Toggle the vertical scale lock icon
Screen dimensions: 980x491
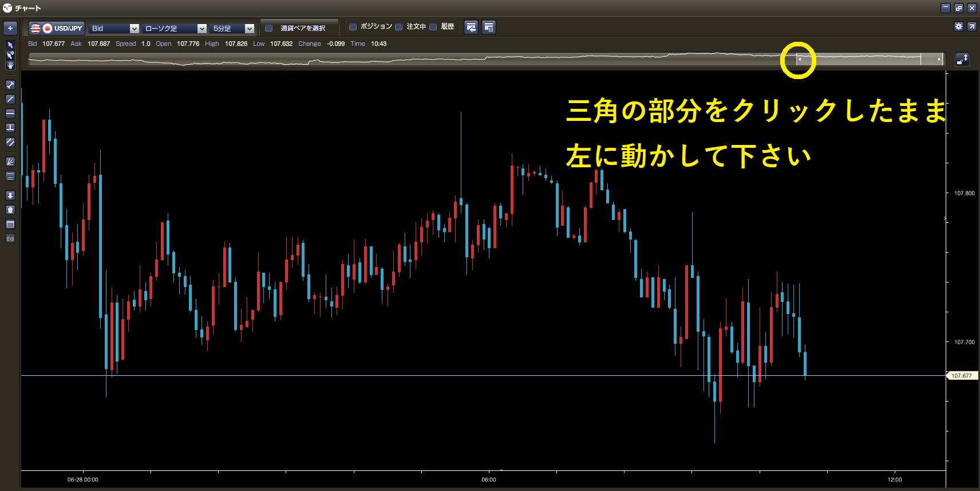coord(962,59)
